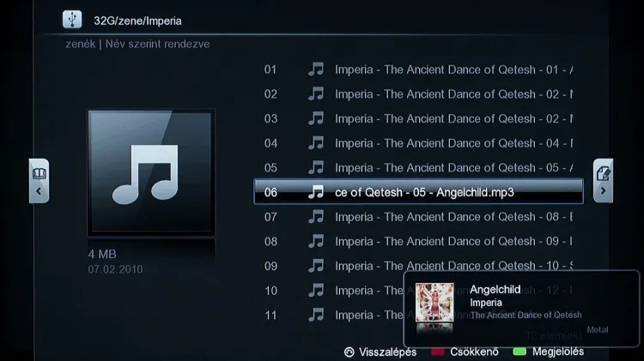Image resolution: width=644 pixels, height=361 pixels.
Task: Click the large music note artwork
Action: coord(151,172)
